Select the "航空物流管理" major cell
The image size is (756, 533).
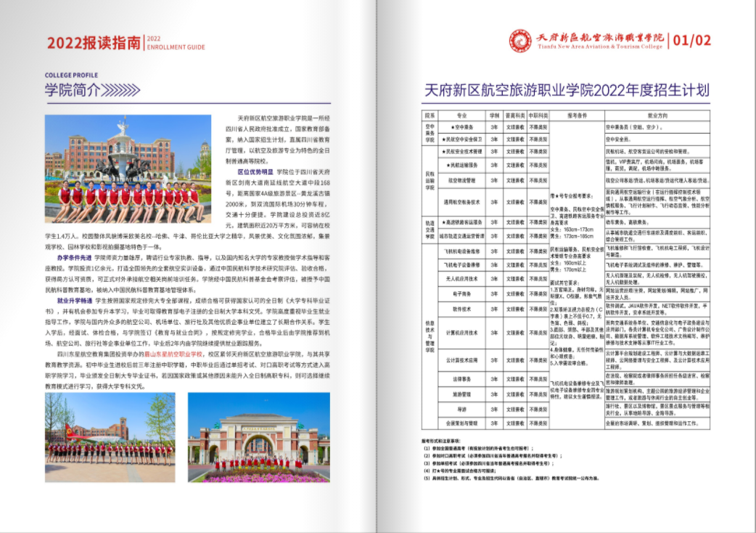tap(462, 180)
